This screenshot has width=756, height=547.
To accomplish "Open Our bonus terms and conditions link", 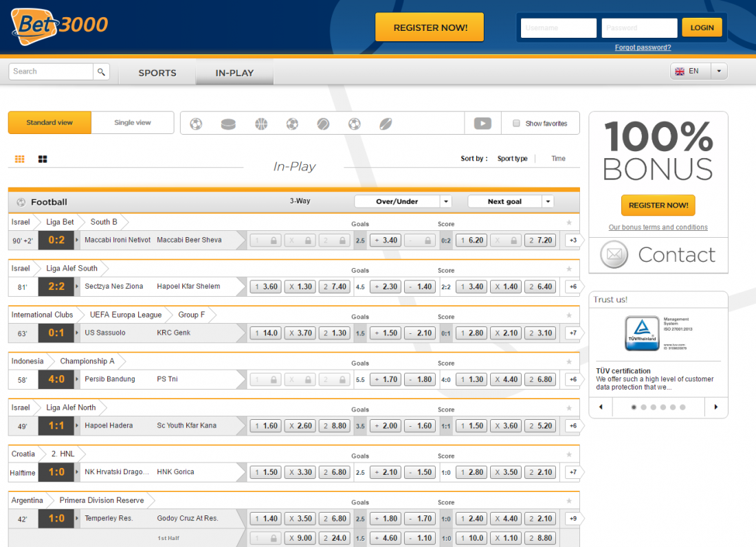I will coord(658,227).
